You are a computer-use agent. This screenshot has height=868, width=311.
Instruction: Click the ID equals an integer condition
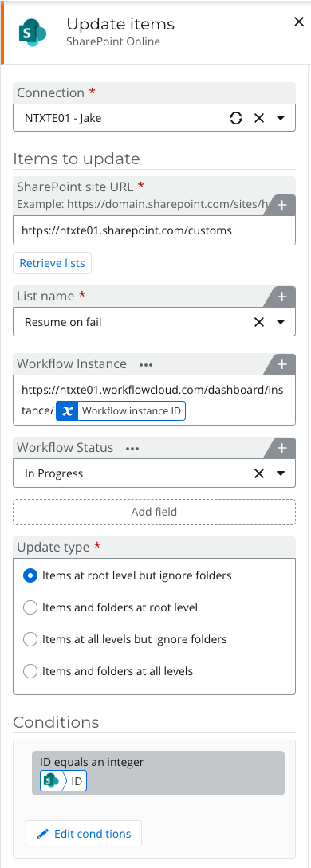click(x=158, y=773)
